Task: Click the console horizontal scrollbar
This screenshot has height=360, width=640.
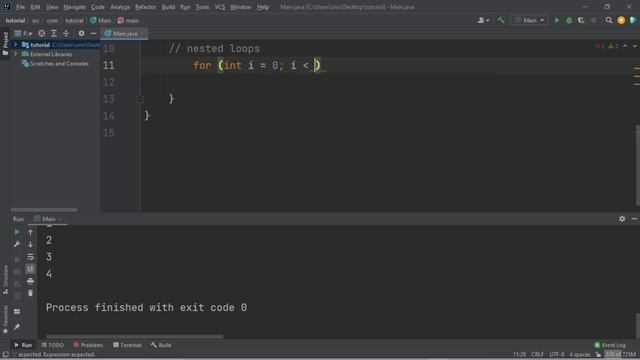Action: 135,337
